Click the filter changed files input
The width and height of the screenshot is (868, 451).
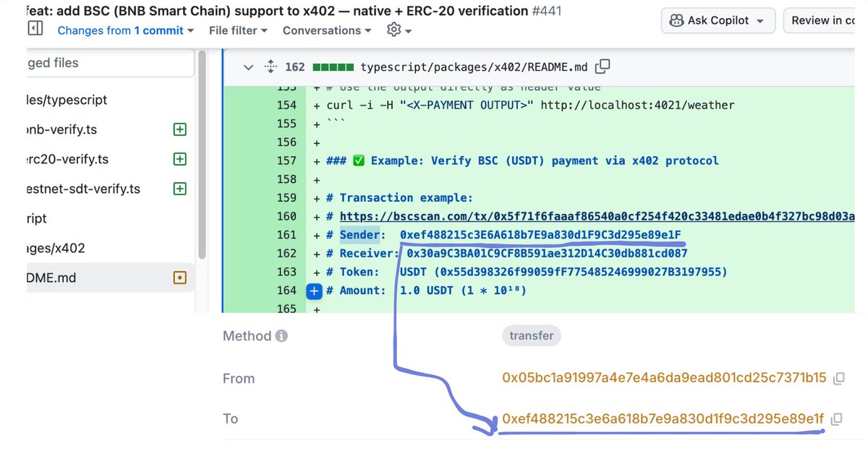(111, 63)
